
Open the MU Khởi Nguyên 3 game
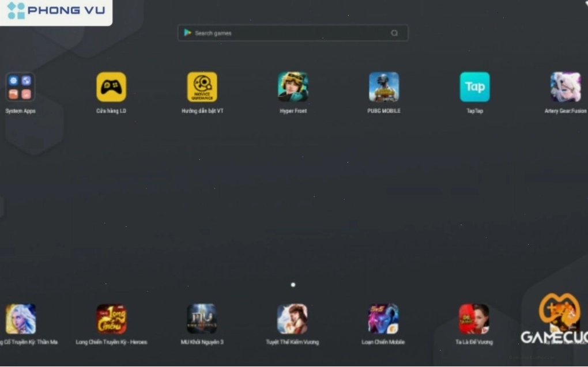coord(202,319)
